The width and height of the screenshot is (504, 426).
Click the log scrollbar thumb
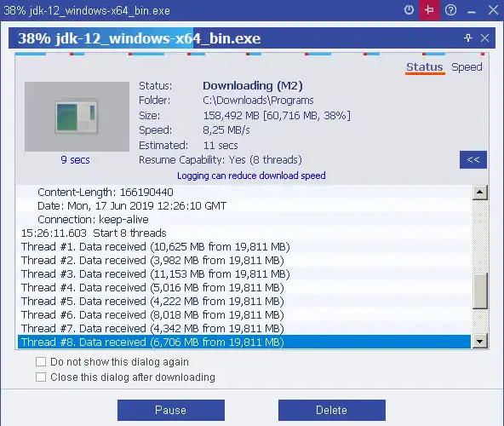pyautogui.click(x=480, y=291)
